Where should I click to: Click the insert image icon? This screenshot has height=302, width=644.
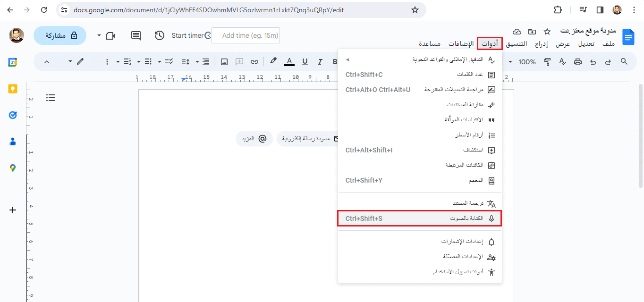point(224,61)
